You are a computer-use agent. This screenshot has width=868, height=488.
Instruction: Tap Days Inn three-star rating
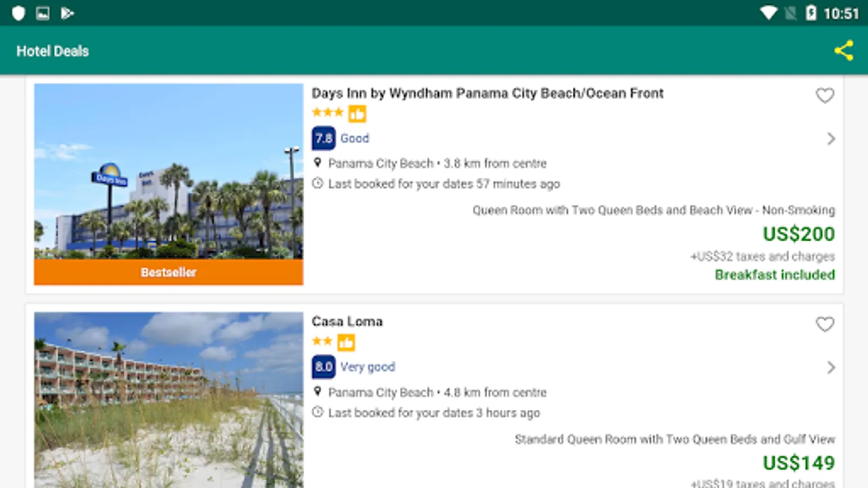coord(328,113)
